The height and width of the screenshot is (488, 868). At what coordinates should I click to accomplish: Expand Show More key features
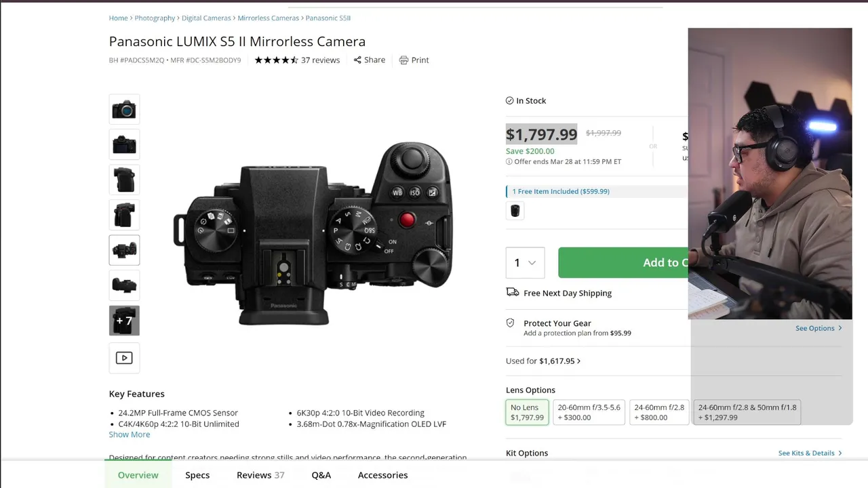click(130, 434)
